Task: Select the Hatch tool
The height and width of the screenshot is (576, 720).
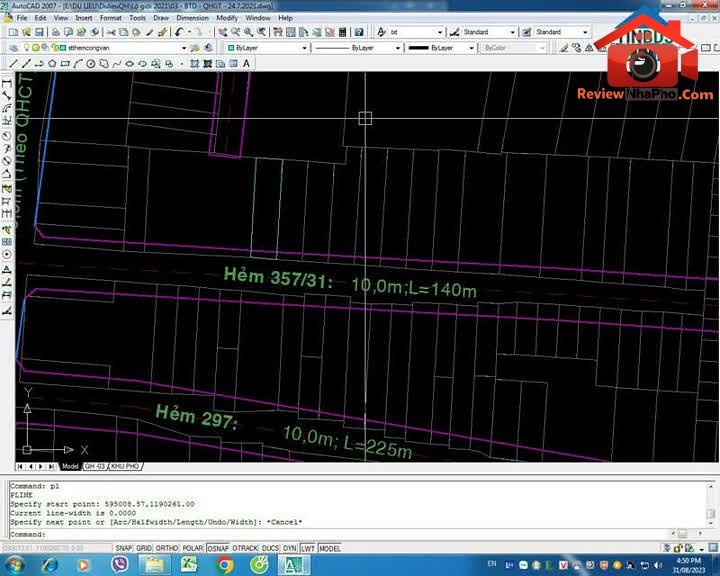Action: 194,64
